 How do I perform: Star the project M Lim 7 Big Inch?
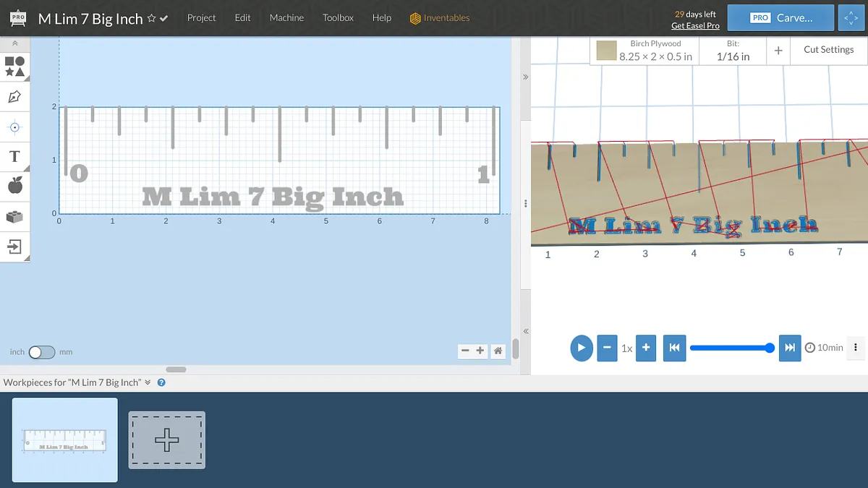click(151, 18)
